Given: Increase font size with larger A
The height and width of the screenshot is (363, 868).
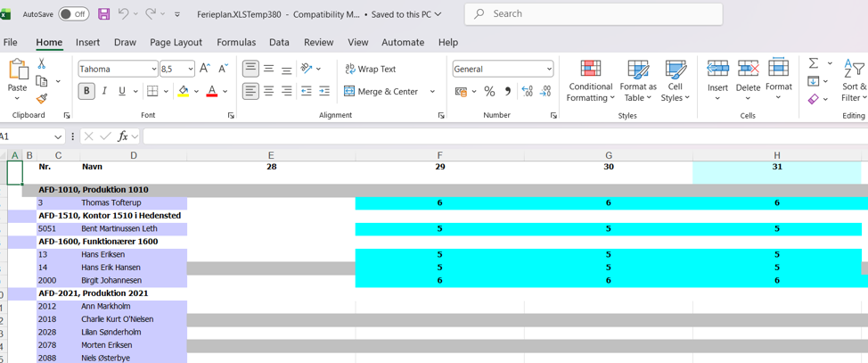Looking at the screenshot, I should coord(205,69).
